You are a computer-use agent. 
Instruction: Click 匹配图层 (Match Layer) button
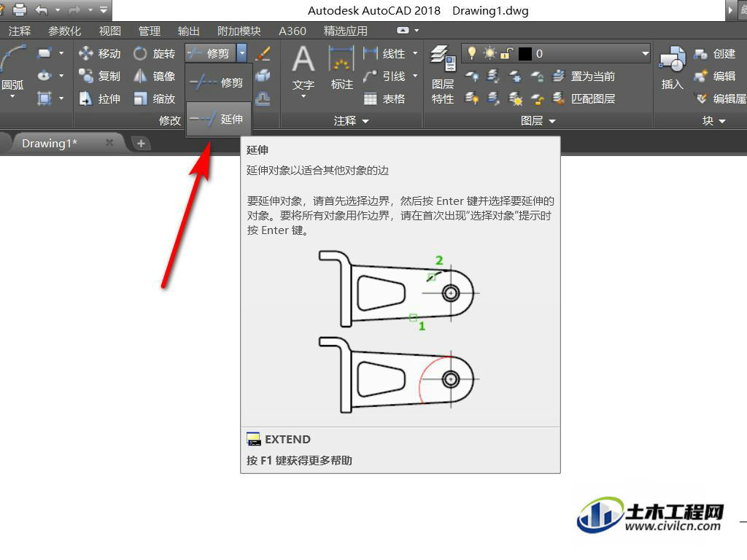584,98
